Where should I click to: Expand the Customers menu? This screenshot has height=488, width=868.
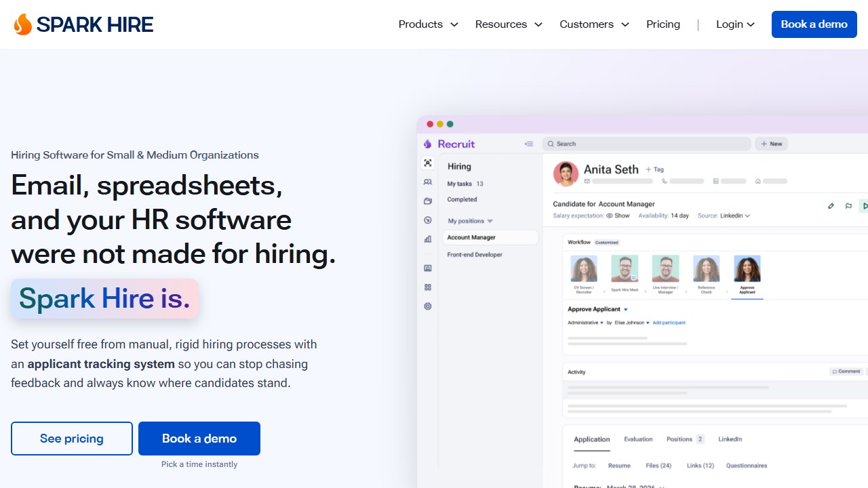594,24
